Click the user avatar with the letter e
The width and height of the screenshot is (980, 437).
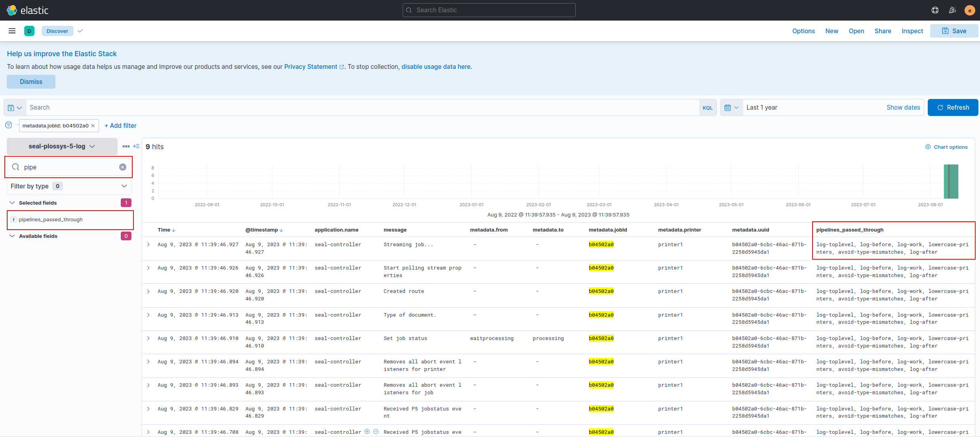point(970,10)
